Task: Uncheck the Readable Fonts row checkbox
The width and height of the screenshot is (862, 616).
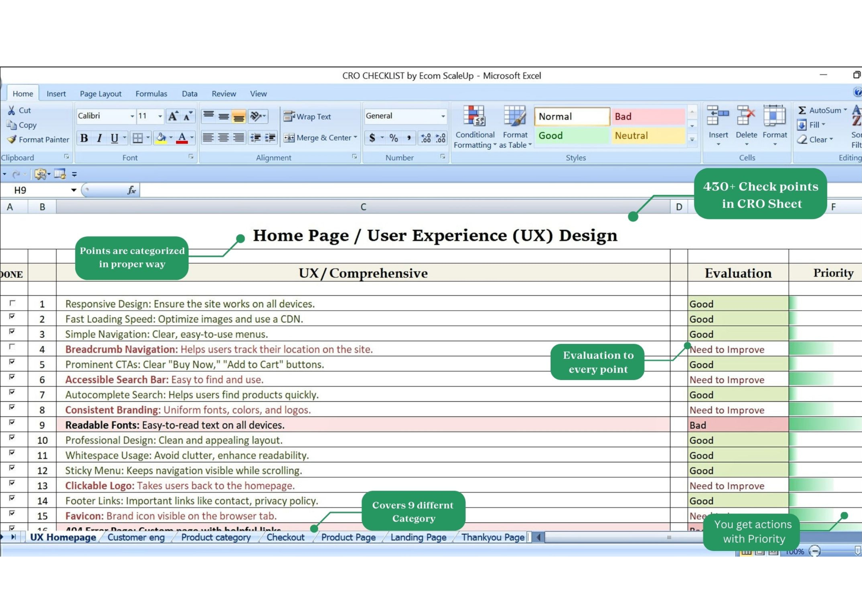Action: pos(12,422)
